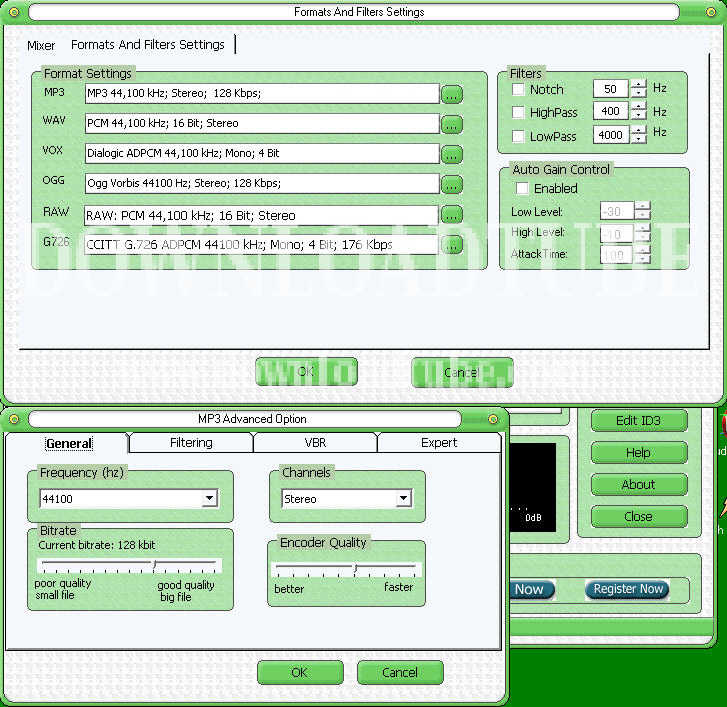
Task: Click left round knob on Formats title bar
Action: click(x=14, y=12)
